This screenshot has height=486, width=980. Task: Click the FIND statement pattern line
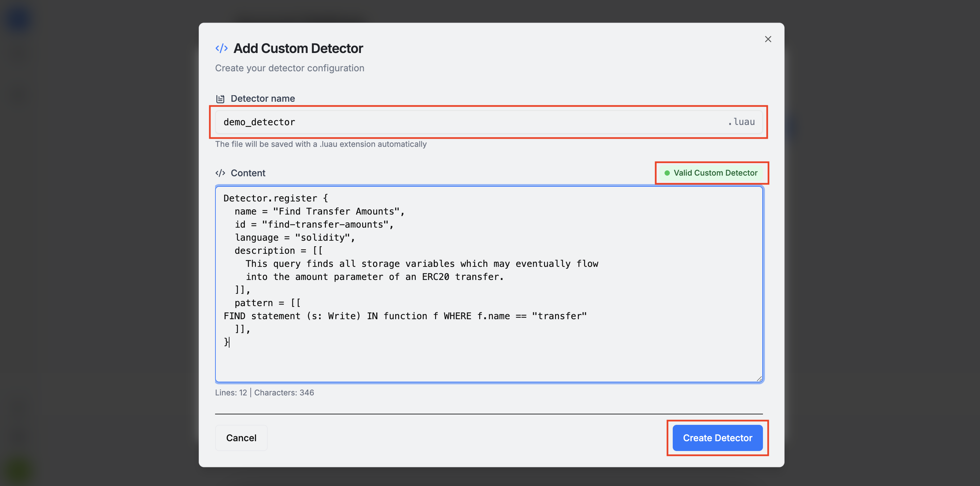point(405,316)
